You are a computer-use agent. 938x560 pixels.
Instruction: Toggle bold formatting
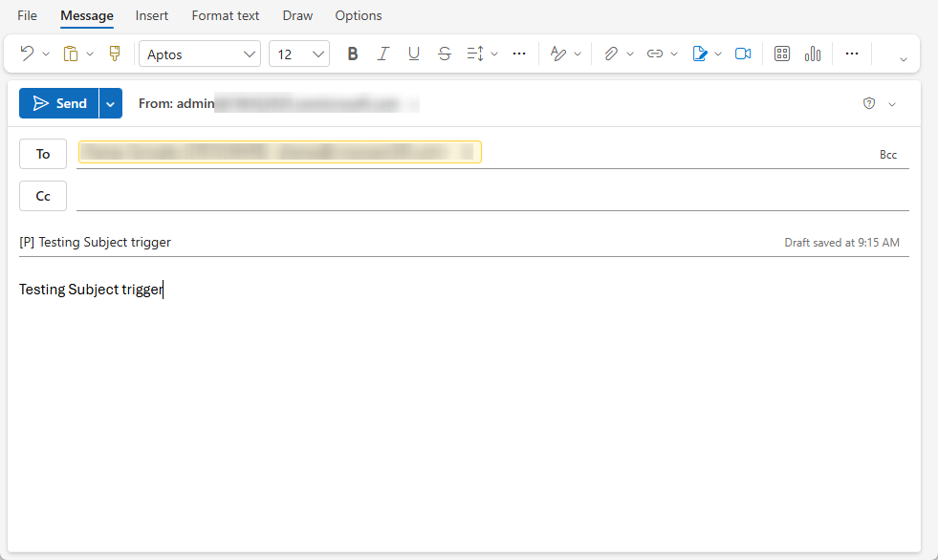[x=353, y=54]
